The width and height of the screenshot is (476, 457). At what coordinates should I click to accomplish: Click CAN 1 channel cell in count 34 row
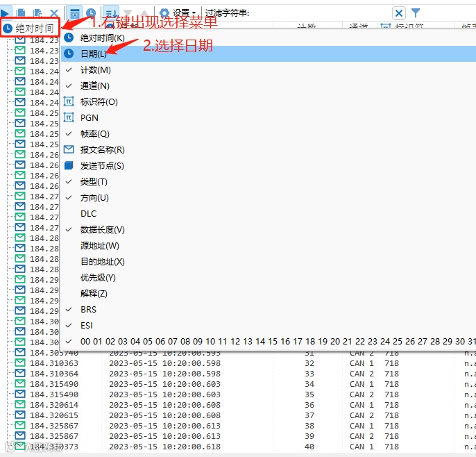tap(362, 384)
